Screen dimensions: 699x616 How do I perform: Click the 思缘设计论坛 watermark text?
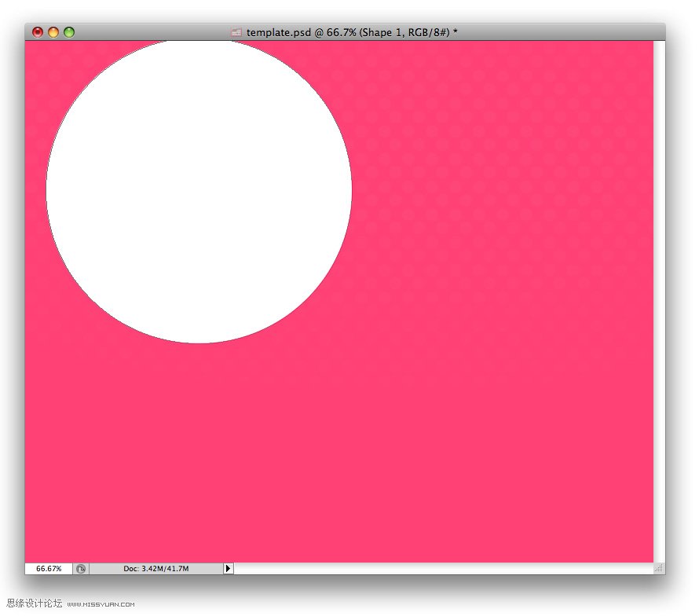[x=34, y=603]
